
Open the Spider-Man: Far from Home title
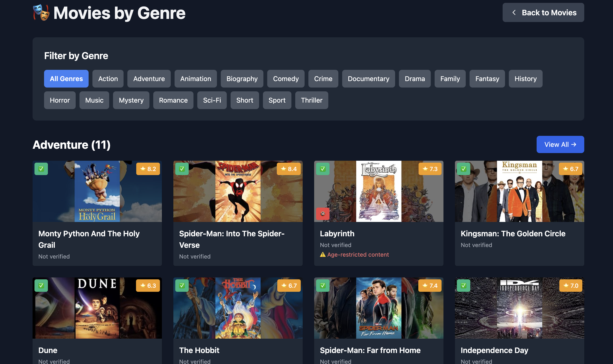[370, 350]
